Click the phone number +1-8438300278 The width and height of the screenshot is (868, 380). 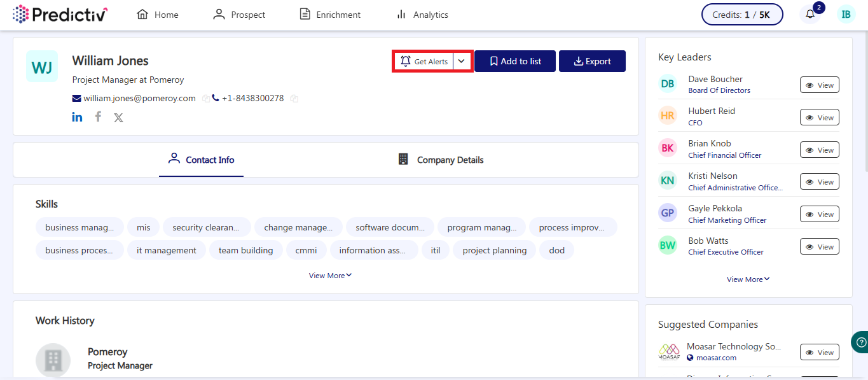(x=252, y=98)
